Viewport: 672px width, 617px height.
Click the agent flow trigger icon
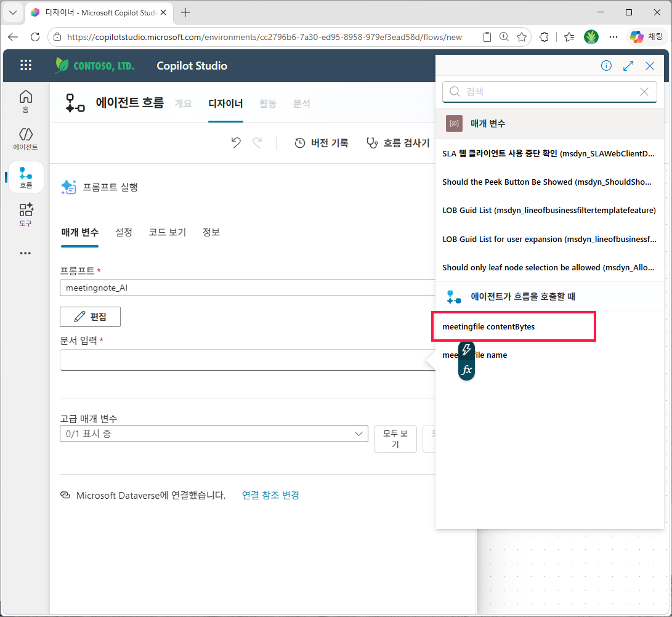point(454,297)
